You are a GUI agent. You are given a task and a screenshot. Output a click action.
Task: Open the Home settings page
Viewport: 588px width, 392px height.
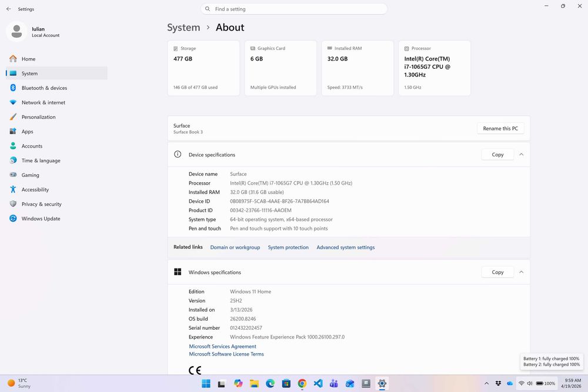[56, 59]
